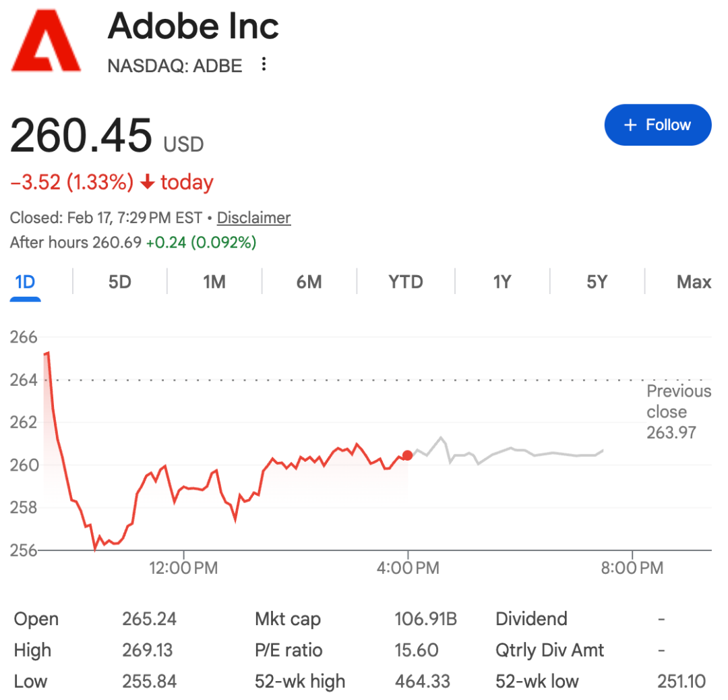
Task: Click the Previous close 263.97 label
Action: click(x=678, y=411)
